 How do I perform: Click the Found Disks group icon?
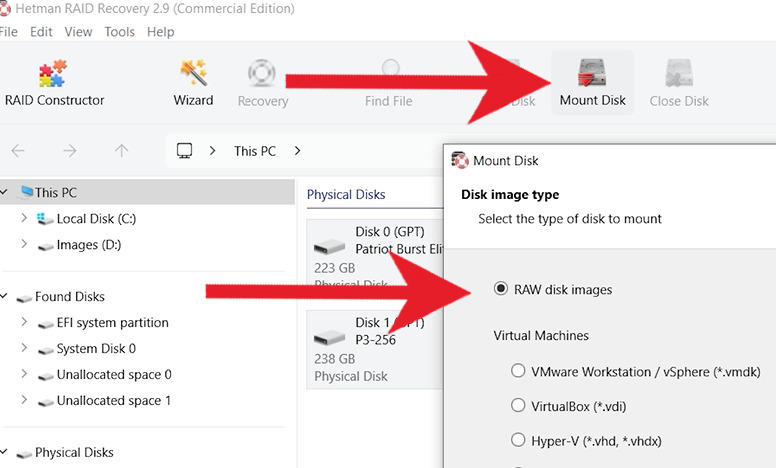point(24,298)
